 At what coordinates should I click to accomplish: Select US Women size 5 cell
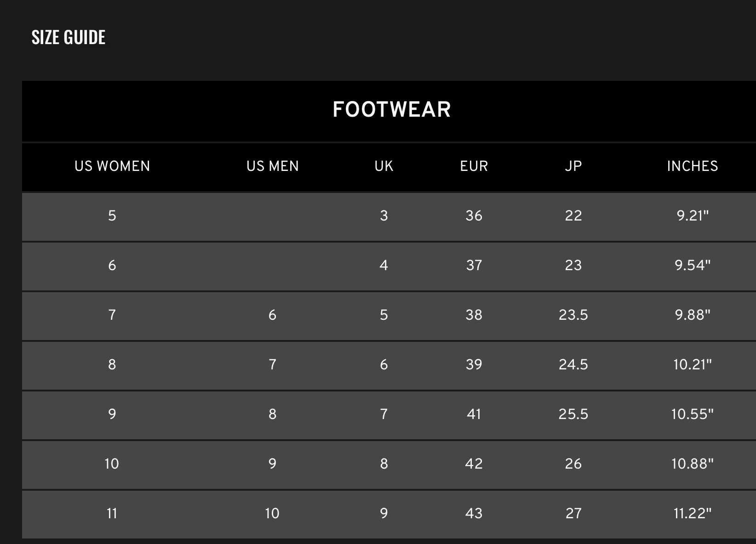click(112, 215)
